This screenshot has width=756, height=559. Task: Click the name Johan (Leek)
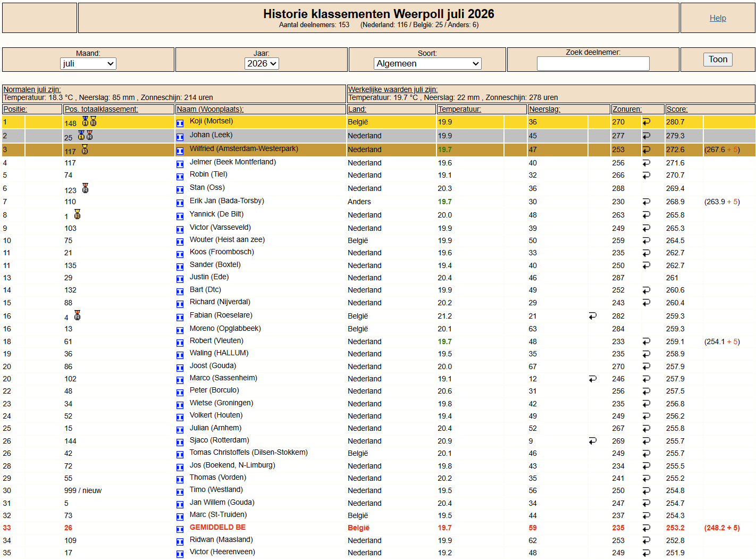[211, 135]
